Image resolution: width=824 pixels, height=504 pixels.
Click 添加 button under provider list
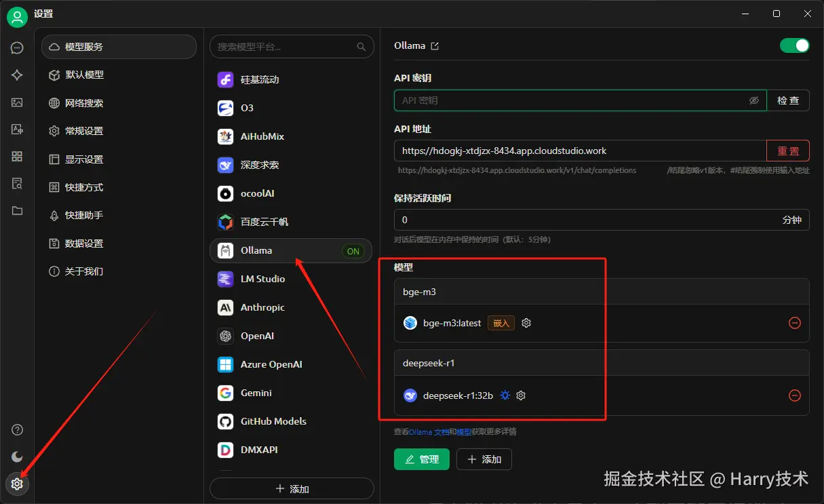click(x=292, y=488)
